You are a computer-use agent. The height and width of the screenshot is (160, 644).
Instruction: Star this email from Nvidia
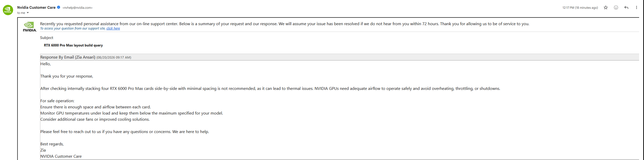pos(605,7)
